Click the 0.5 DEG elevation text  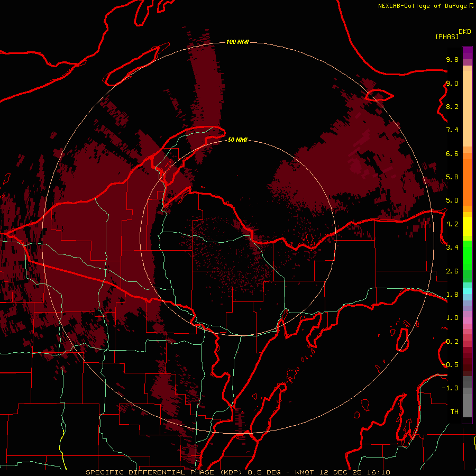coord(264,472)
